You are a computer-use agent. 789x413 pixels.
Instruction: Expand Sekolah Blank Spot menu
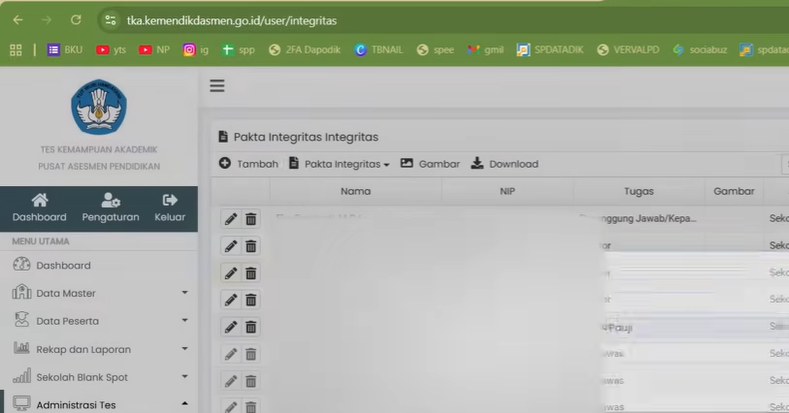point(99,377)
